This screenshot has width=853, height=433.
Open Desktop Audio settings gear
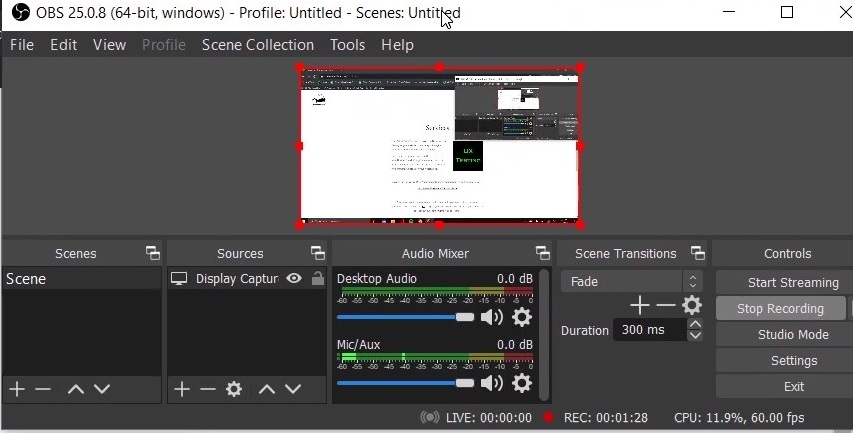521,317
